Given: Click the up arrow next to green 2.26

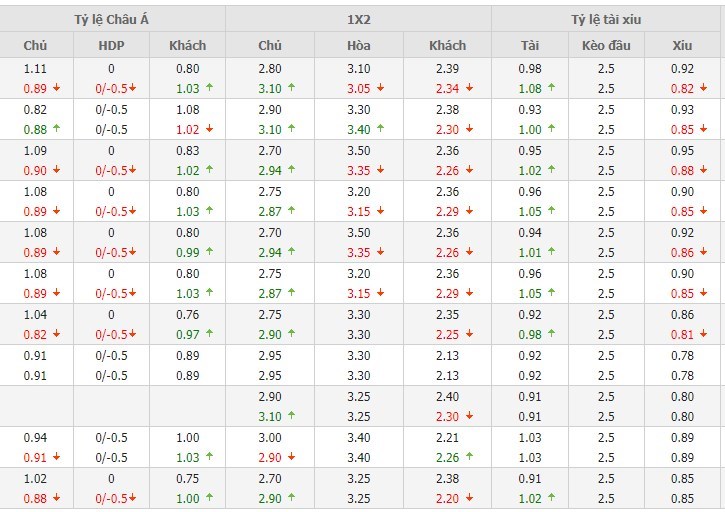Looking at the screenshot, I should pos(469,457).
